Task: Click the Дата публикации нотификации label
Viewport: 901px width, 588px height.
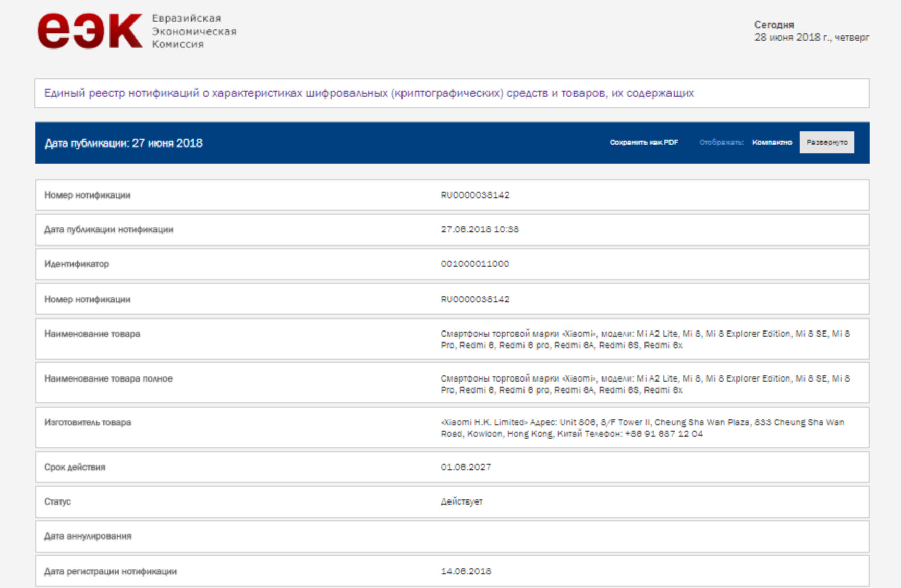Action: tap(108, 229)
